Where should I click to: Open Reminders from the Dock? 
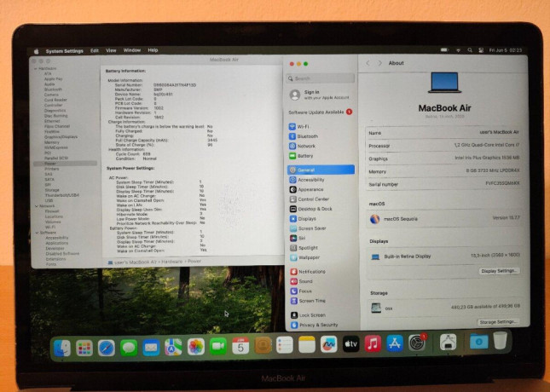click(285, 345)
